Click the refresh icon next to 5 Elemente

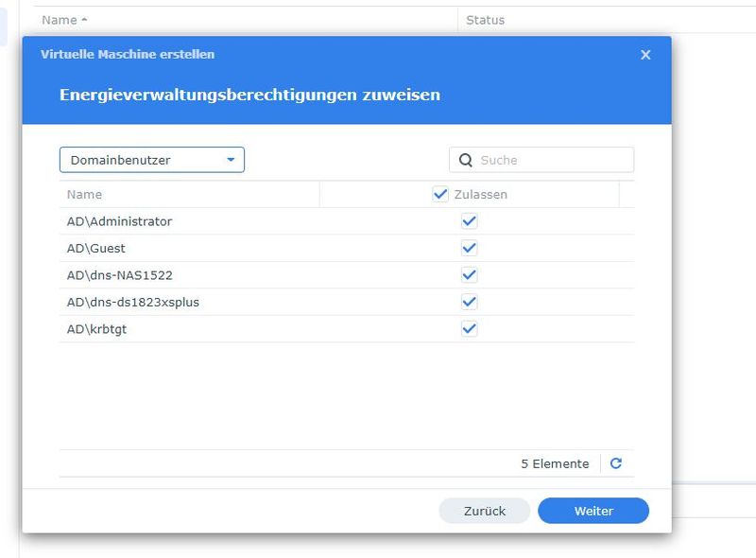(615, 463)
